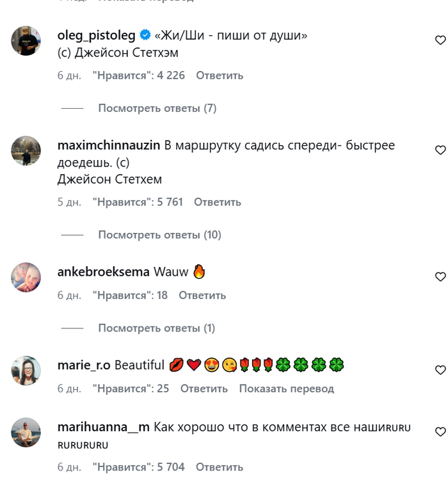This screenshot has width=448, height=480.
Task: Open the maximchinnauzin username link
Action: pos(109,145)
